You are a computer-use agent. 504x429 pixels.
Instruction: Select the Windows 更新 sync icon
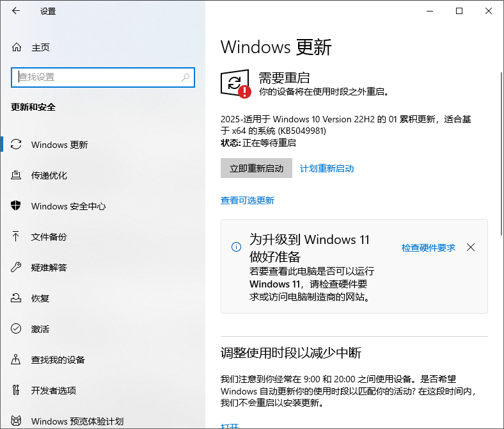pos(16,144)
